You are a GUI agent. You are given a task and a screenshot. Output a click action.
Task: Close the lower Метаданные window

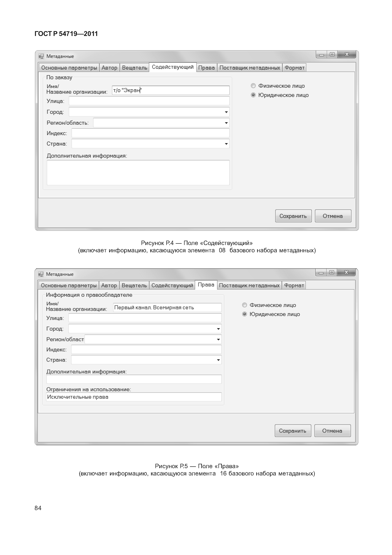(346, 273)
